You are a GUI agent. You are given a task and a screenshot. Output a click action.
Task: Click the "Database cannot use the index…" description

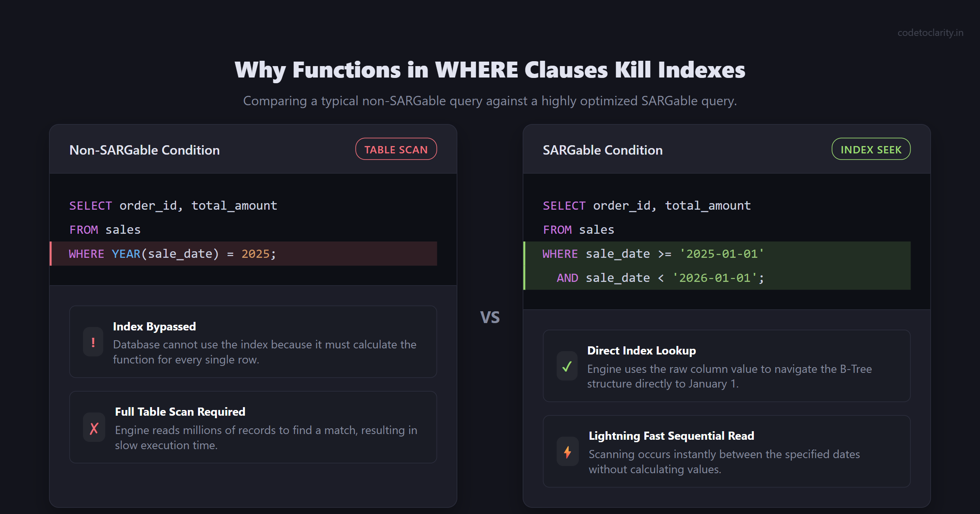coord(265,352)
